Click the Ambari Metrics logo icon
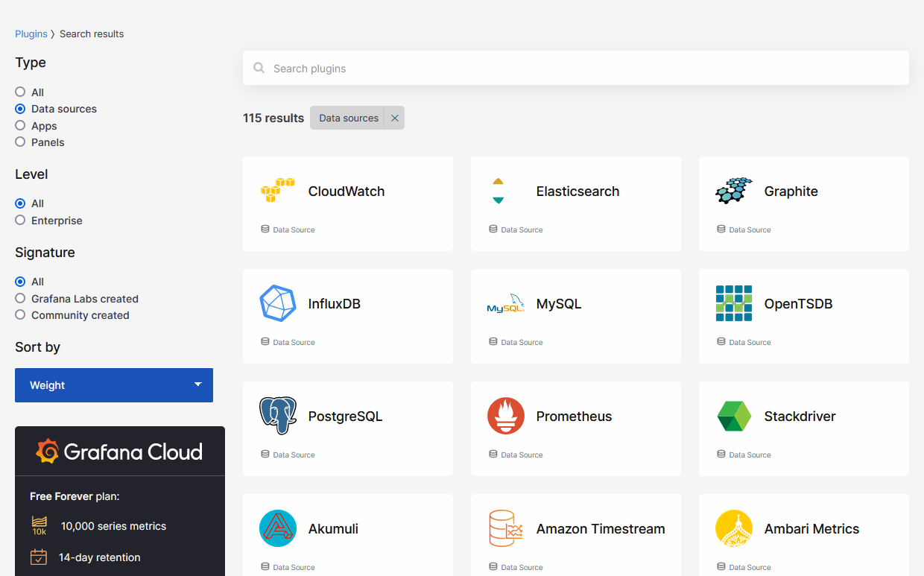Viewport: 924px width, 576px height. (x=734, y=528)
